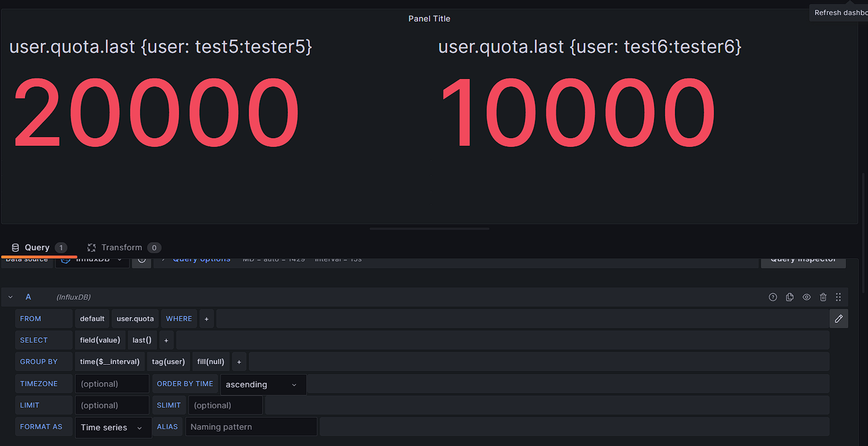Duplicate query A
This screenshot has width=868, height=446.
(790, 297)
